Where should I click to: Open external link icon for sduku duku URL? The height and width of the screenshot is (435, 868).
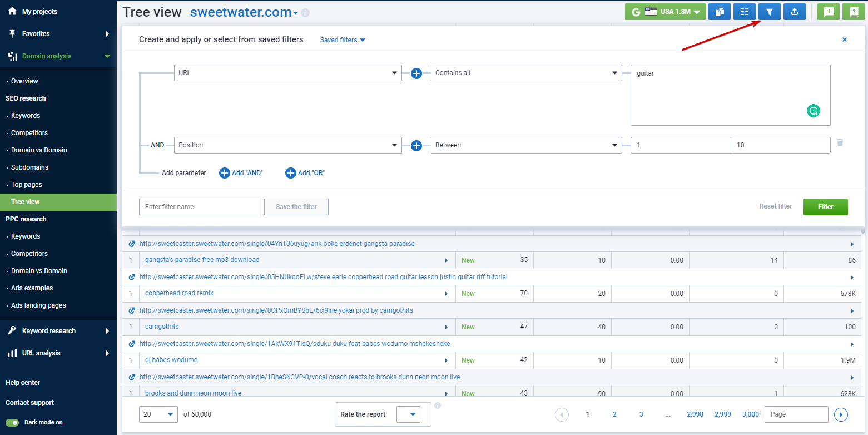(x=132, y=344)
